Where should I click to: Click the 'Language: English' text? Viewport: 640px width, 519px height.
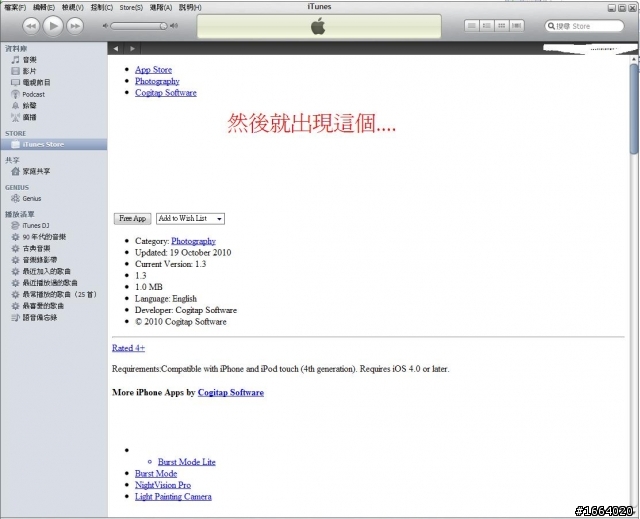[x=166, y=299]
